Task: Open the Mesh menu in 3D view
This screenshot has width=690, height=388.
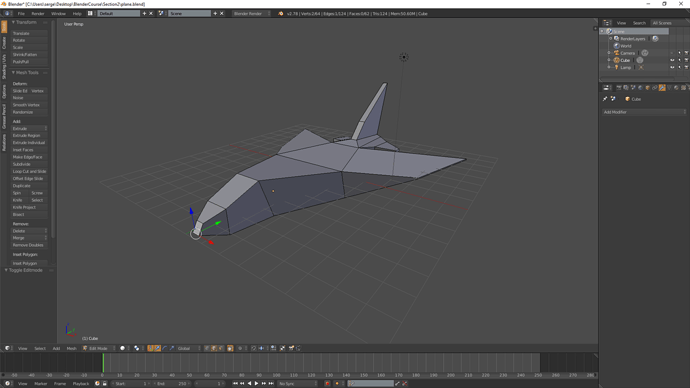Action: click(71, 348)
